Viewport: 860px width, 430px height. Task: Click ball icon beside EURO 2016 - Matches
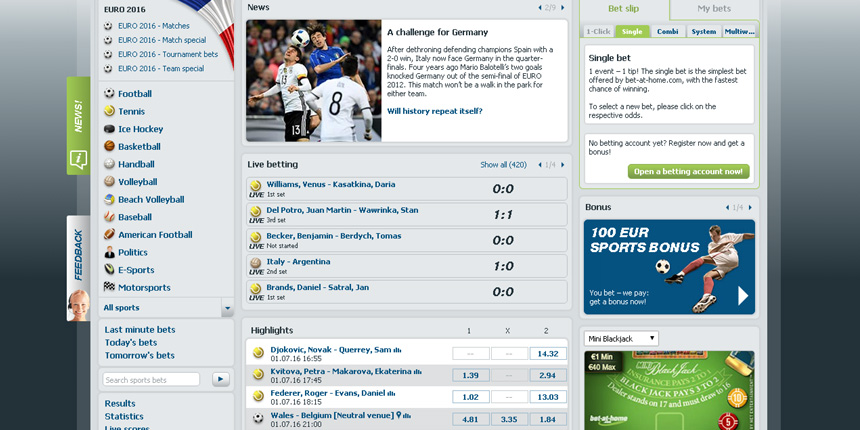108,26
